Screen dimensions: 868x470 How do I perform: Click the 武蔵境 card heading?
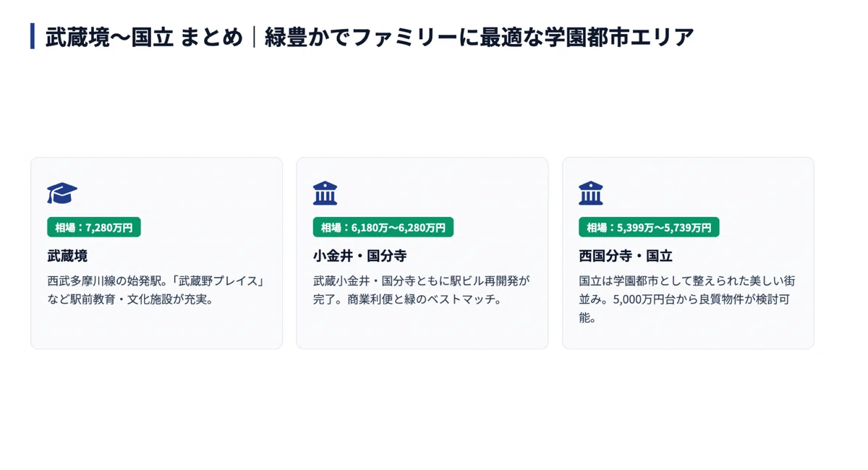coord(67,256)
